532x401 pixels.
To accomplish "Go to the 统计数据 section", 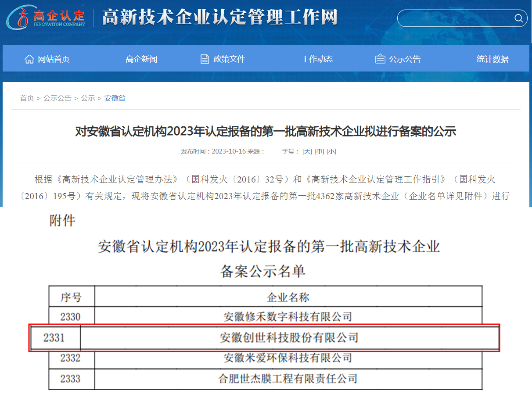I will tap(492, 59).
